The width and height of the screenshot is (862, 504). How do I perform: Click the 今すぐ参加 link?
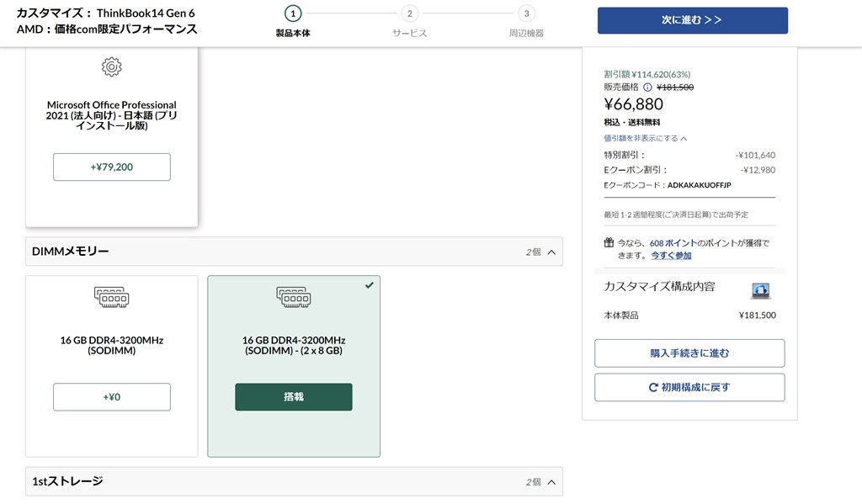tap(671, 255)
